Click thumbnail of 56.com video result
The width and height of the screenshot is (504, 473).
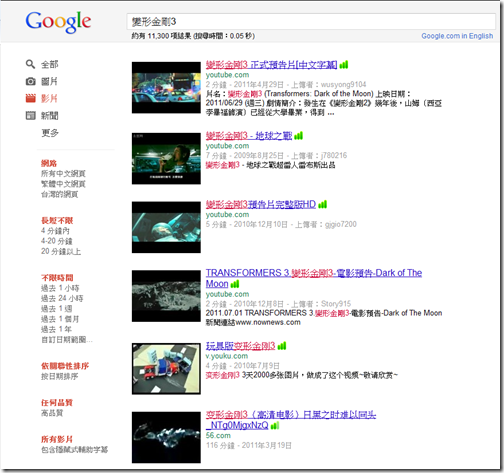[166, 437]
